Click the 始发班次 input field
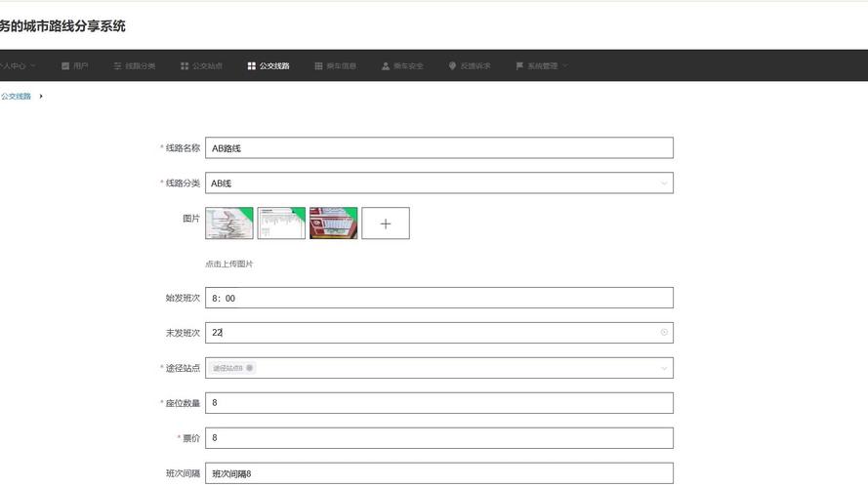 (438, 299)
